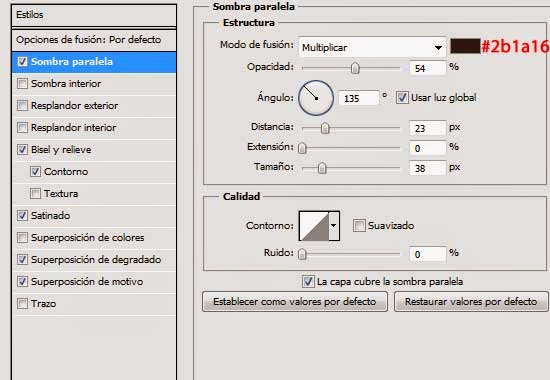
Task: Click the Distancia value field 23
Action: (x=428, y=128)
